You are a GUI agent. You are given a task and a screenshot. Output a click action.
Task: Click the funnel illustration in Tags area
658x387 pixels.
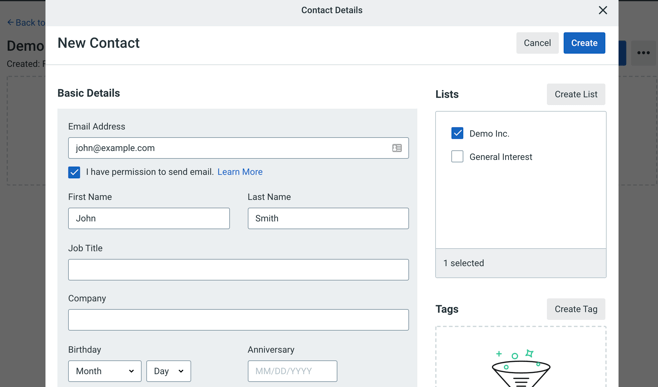pyautogui.click(x=521, y=369)
